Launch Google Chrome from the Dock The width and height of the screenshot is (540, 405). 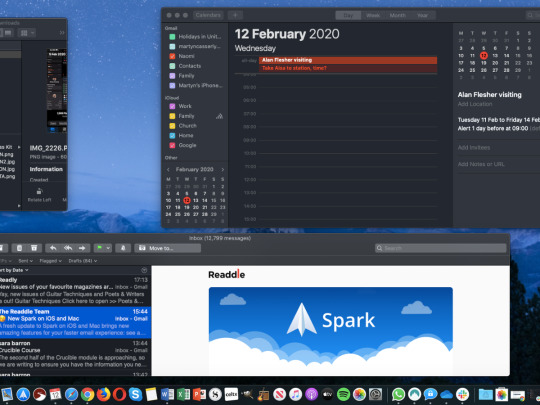click(x=87, y=394)
